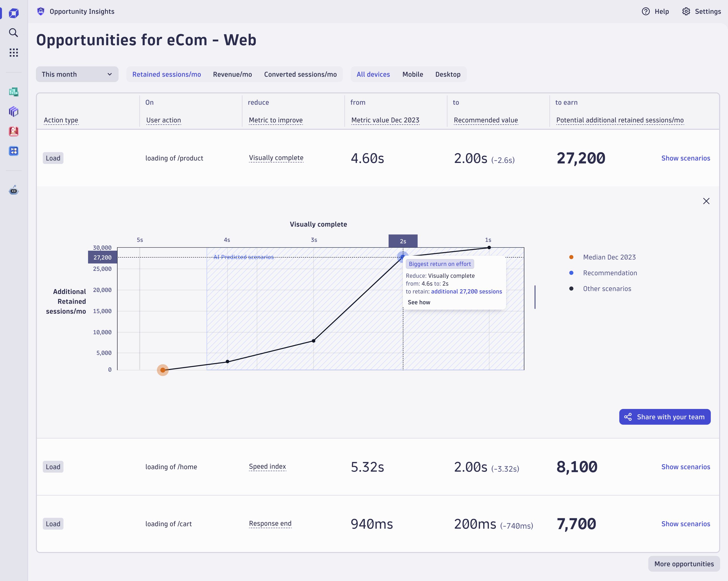This screenshot has width=728, height=581.
Task: Close the Visually complete scenario chart
Action: [x=706, y=201]
